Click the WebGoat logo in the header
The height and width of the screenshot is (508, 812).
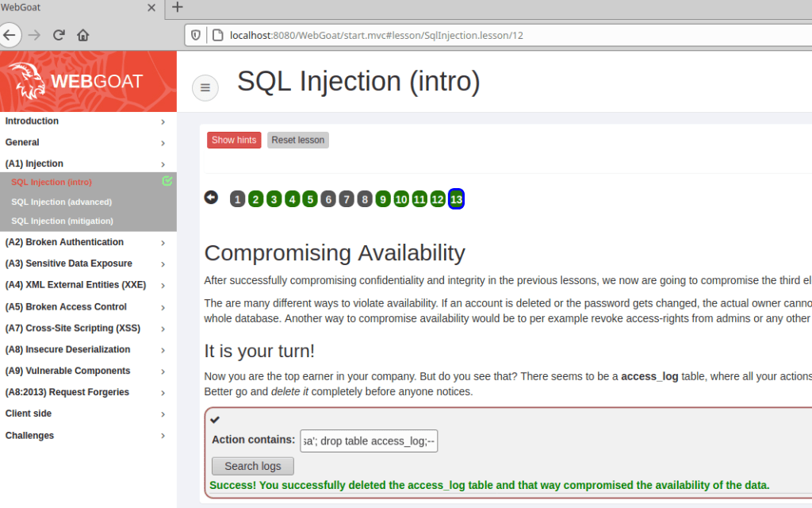(x=76, y=81)
